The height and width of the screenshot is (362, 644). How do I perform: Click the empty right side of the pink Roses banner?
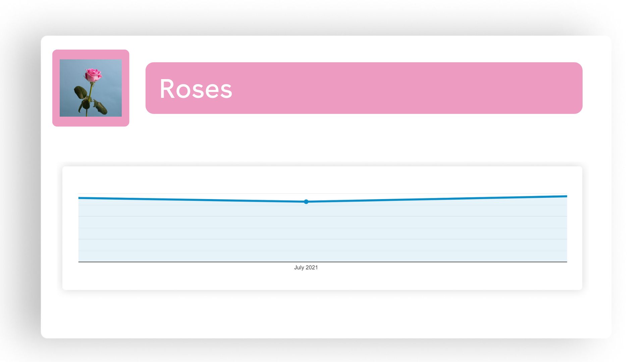(x=436, y=88)
